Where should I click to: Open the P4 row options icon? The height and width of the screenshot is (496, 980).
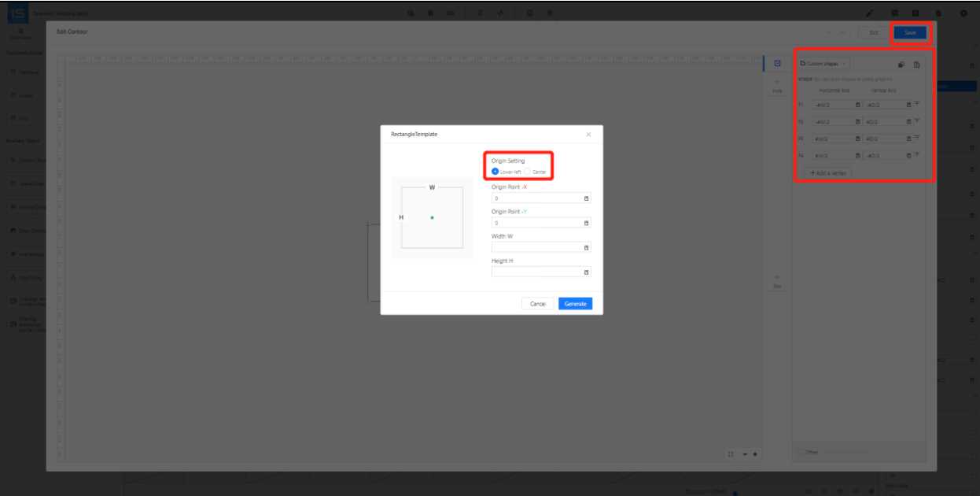(917, 155)
